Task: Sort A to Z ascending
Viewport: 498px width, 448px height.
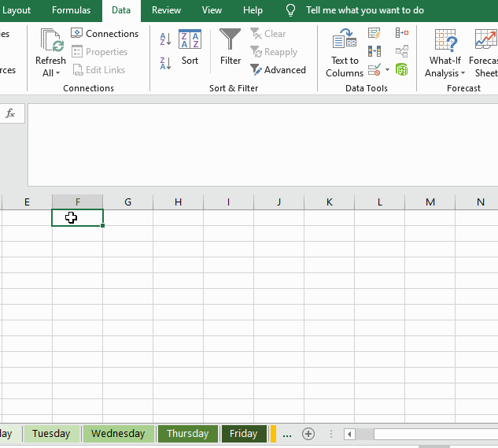Action: click(165, 39)
